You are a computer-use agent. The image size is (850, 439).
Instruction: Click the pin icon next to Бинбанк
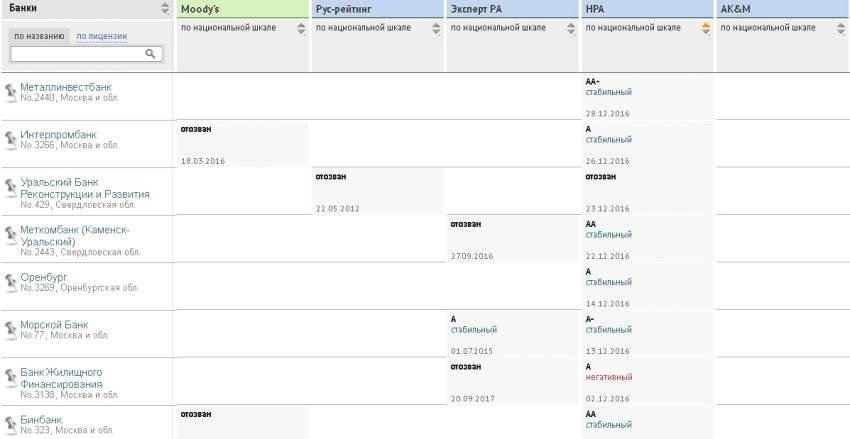11,423
